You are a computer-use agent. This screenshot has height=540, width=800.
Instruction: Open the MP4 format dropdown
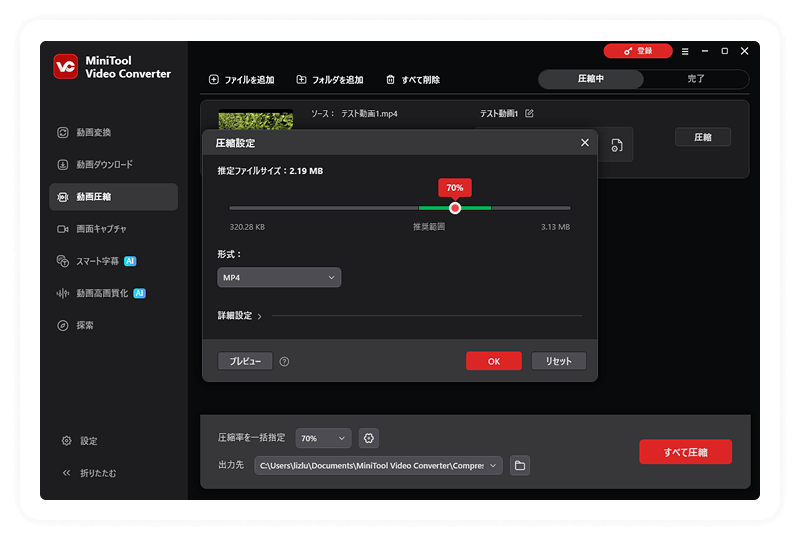pos(279,278)
